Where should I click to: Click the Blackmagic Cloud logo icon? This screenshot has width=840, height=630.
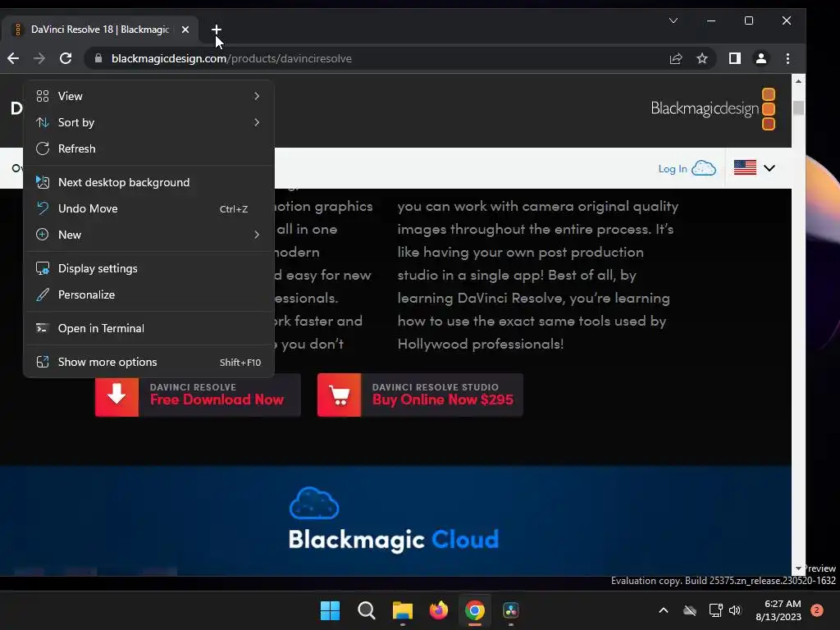click(x=314, y=503)
